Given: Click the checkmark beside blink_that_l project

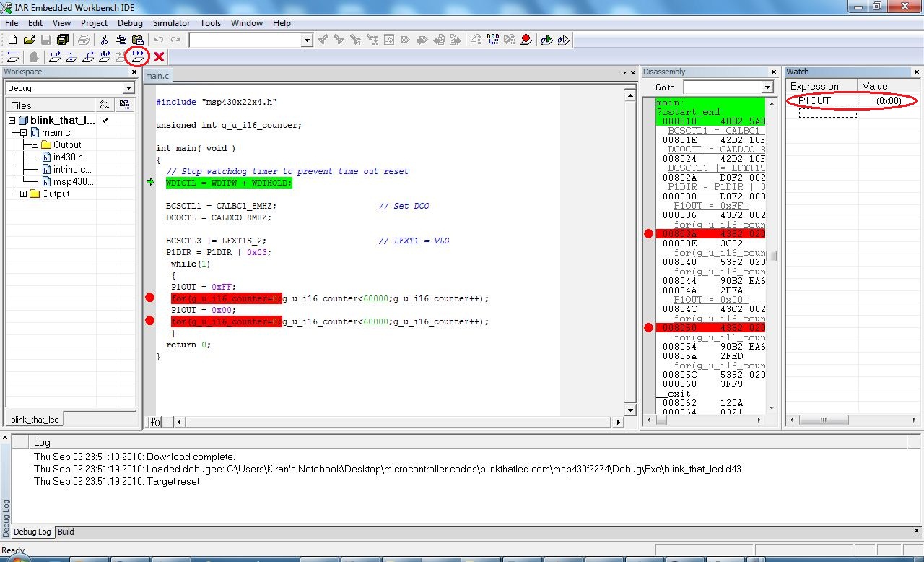Looking at the screenshot, I should click(x=105, y=120).
